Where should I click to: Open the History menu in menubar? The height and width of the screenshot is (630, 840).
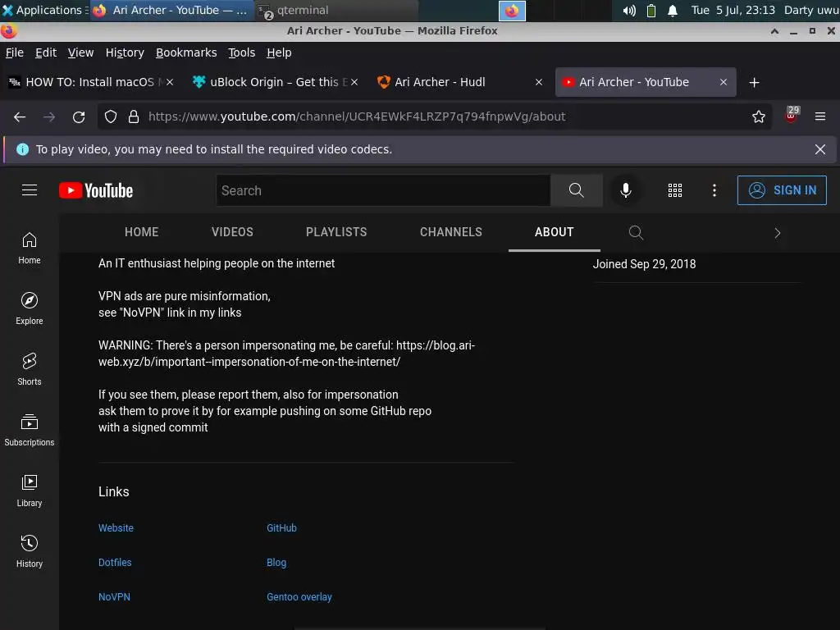tap(125, 52)
